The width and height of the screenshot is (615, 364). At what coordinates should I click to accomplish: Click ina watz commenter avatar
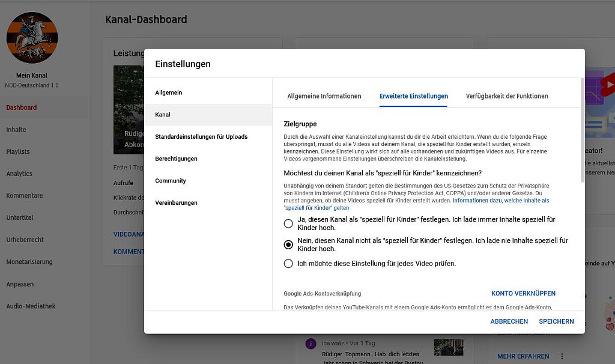coord(311,344)
